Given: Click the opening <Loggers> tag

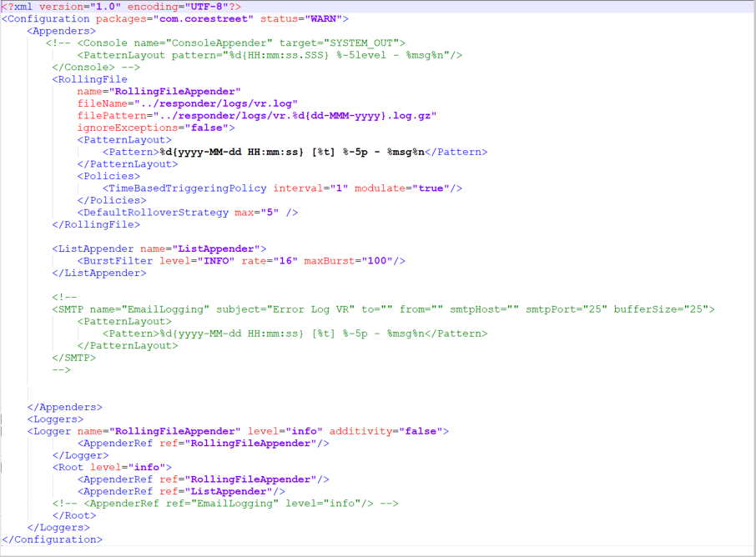Looking at the screenshot, I should click(x=55, y=419).
